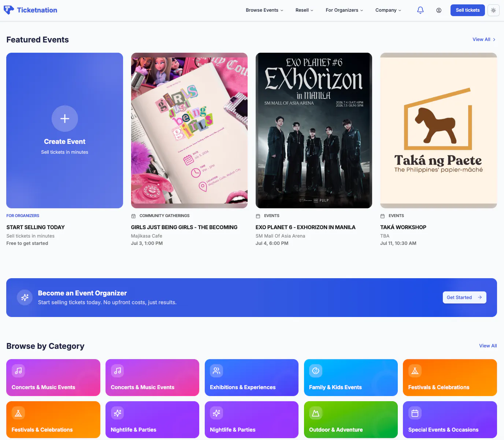Click the Family & Kids Events category label

pyautogui.click(x=336, y=387)
